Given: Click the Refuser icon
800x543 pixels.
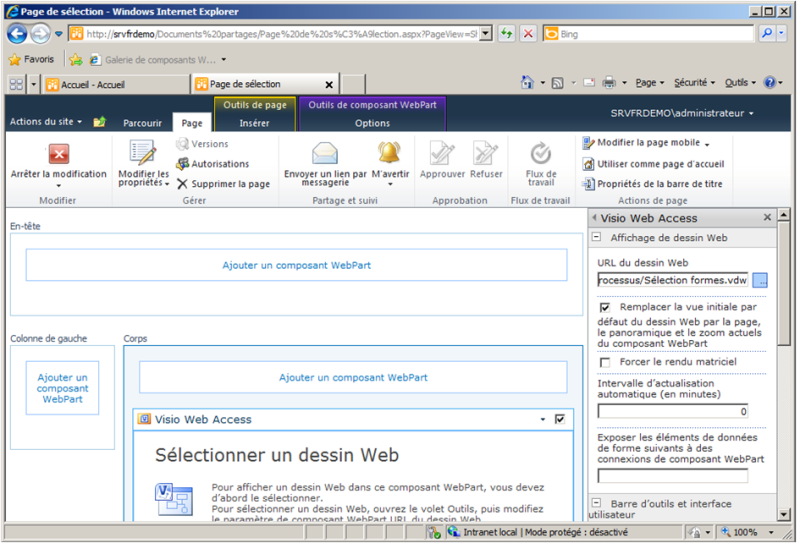Looking at the screenshot, I should (485, 153).
